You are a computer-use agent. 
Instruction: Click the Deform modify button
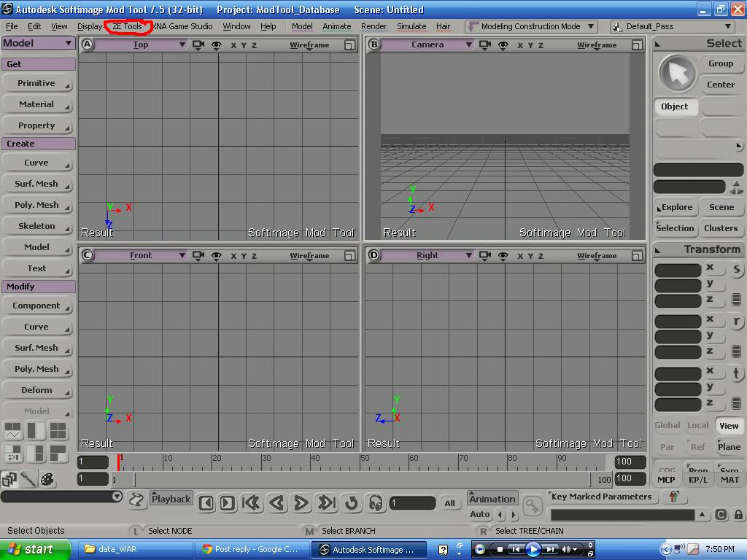point(36,391)
